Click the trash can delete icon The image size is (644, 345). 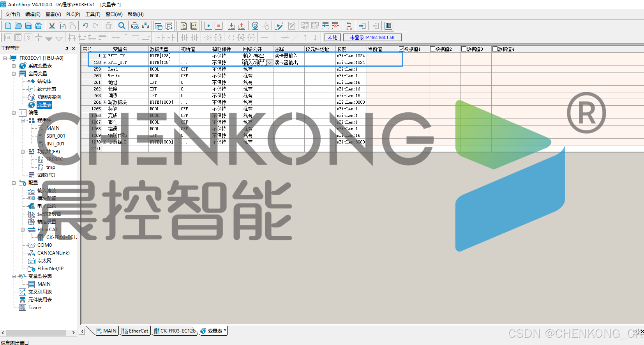tap(109, 26)
